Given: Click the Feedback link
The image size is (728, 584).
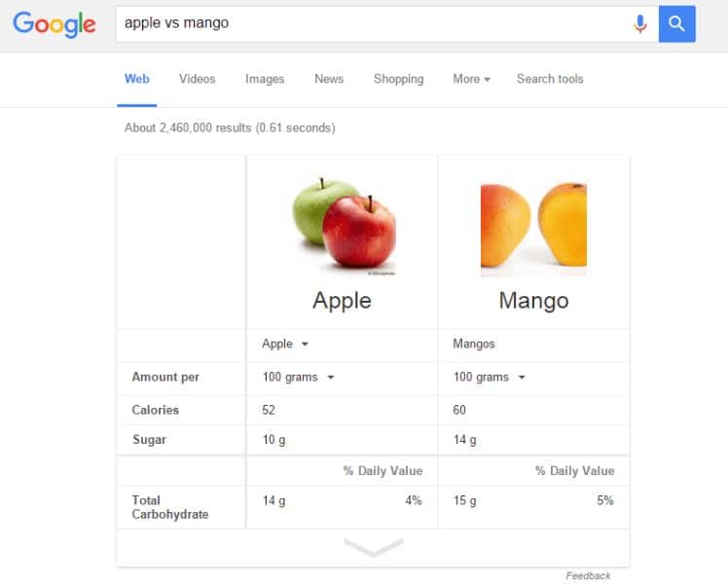Looking at the screenshot, I should click(588, 575).
